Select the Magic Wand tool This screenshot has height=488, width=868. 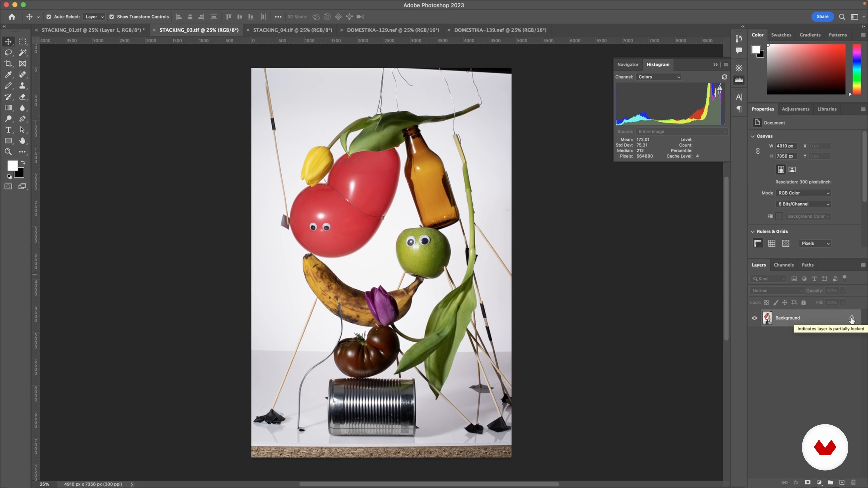pos(22,53)
